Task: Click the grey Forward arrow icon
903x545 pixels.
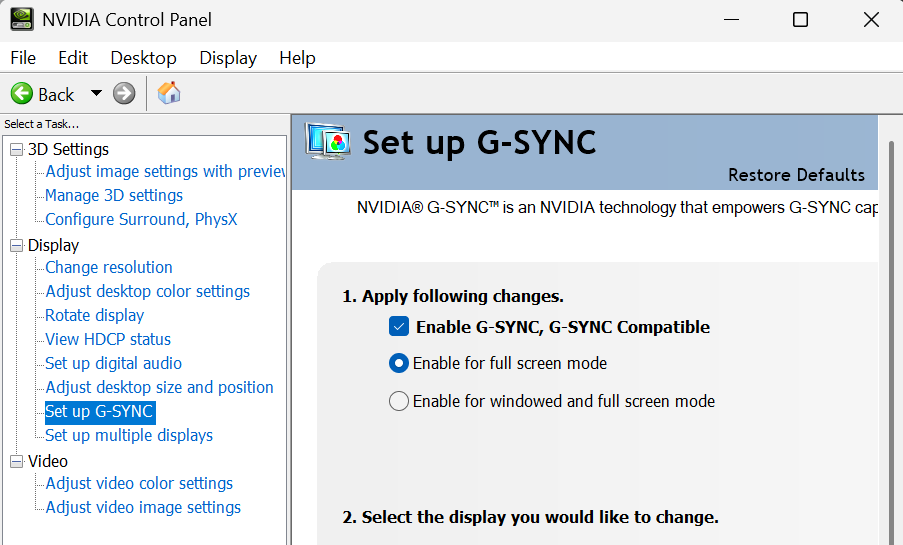Action: tap(124, 93)
